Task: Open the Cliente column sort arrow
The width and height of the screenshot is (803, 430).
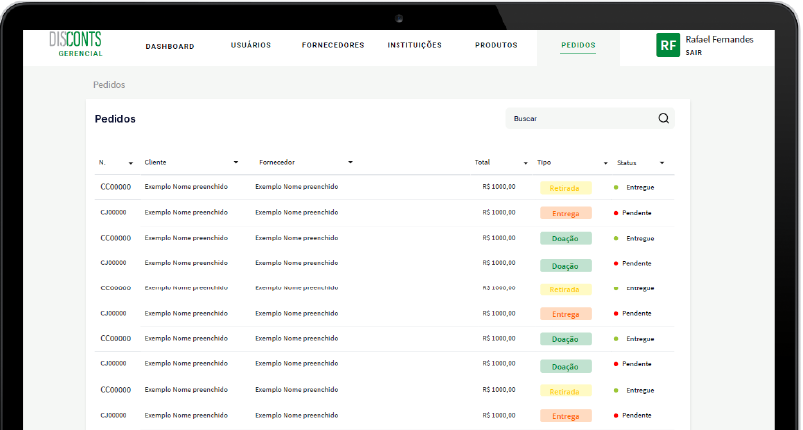Action: tap(236, 162)
